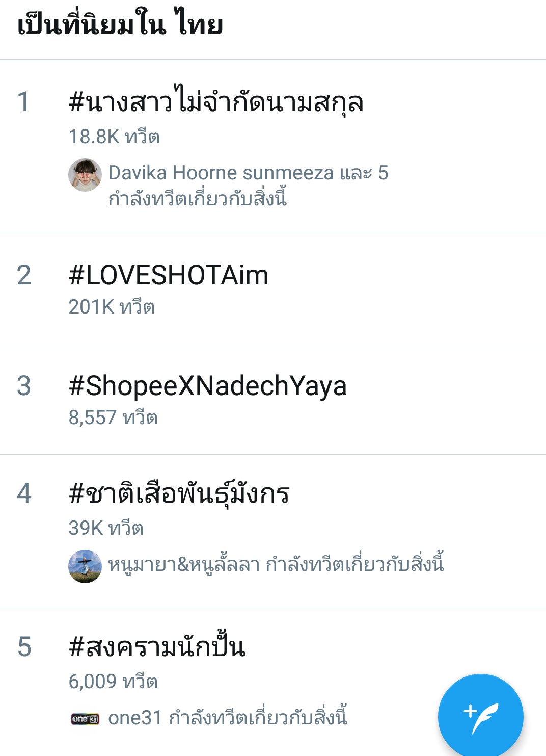The width and height of the screenshot is (546, 756).
Task: Open Davika Hoorne profile avatar
Action: pos(85,175)
